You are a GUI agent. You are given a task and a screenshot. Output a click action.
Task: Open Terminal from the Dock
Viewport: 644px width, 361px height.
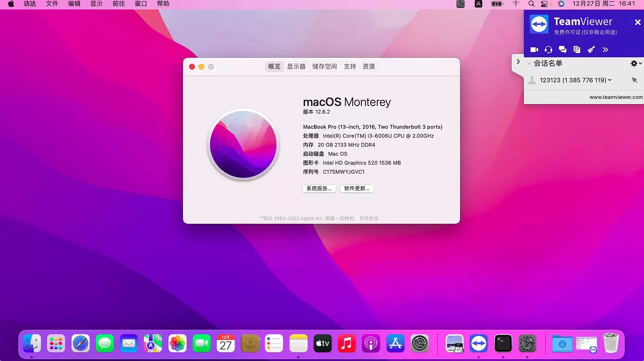point(503,343)
